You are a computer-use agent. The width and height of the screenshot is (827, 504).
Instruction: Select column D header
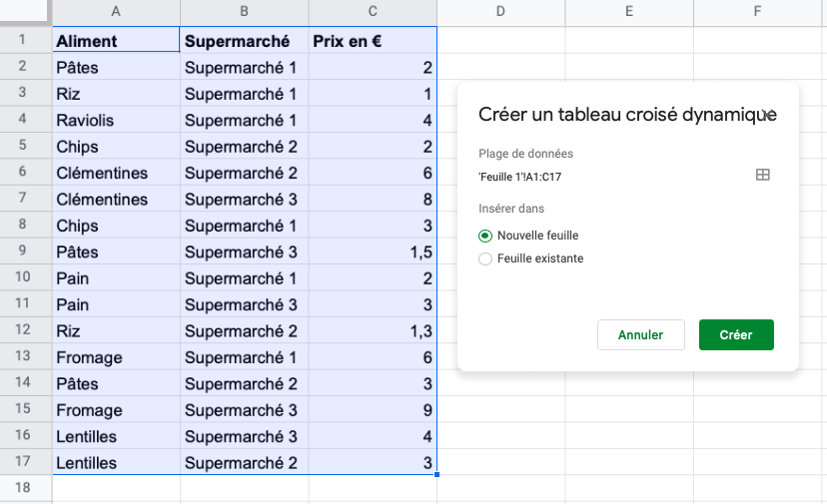pyautogui.click(x=500, y=12)
